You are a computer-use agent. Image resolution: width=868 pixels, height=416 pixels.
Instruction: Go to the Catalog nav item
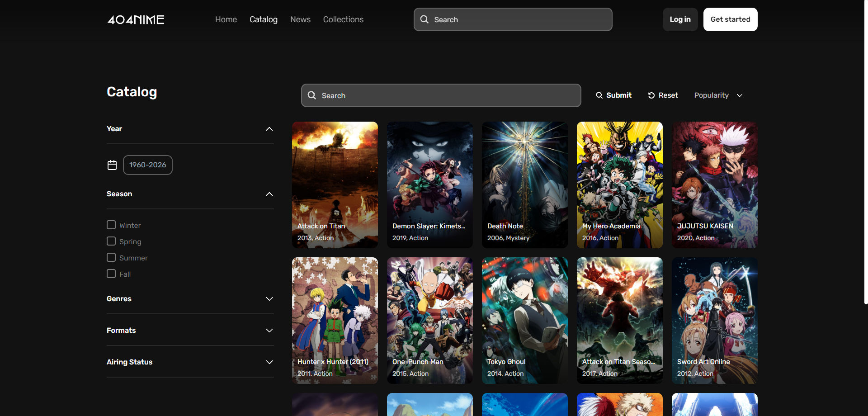[264, 19]
